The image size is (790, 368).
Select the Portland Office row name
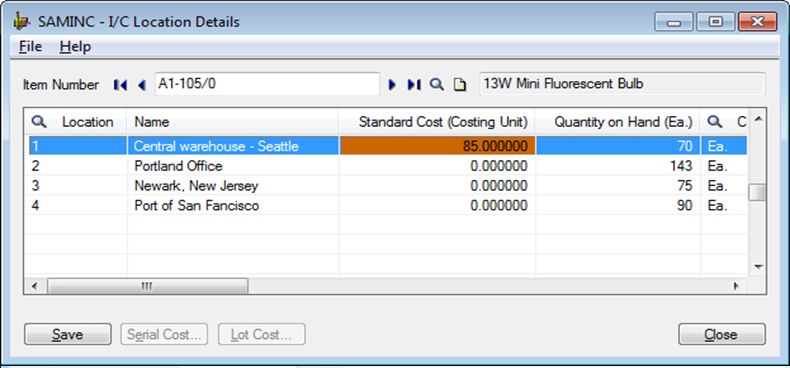tap(178, 166)
